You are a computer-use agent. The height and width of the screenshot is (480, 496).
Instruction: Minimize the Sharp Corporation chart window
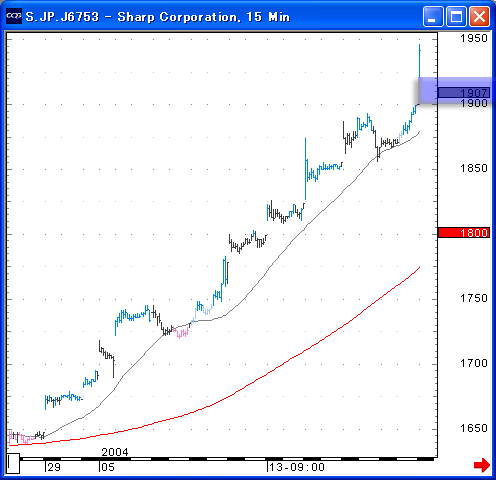[433, 16]
